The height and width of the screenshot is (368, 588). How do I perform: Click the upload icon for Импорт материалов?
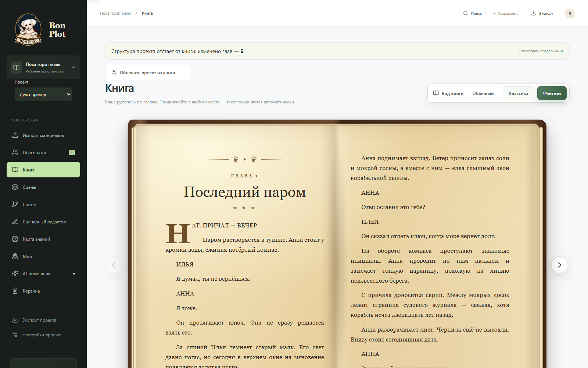pyautogui.click(x=15, y=135)
